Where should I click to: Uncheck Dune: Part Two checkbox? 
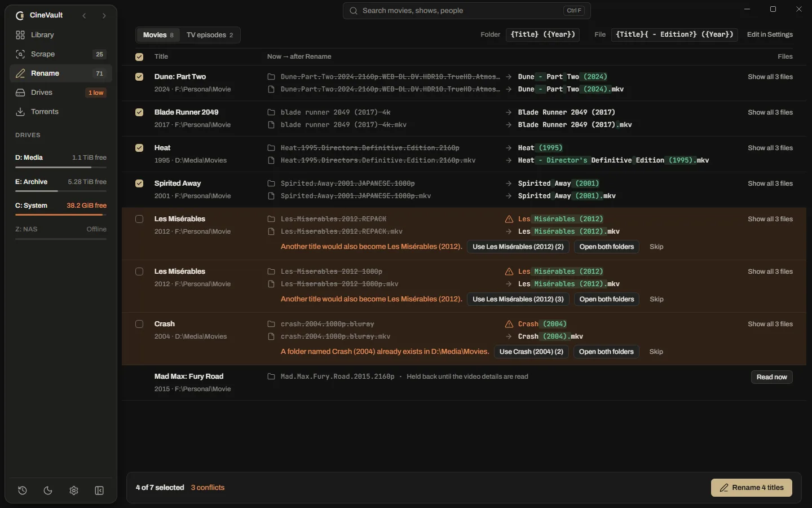(x=139, y=77)
